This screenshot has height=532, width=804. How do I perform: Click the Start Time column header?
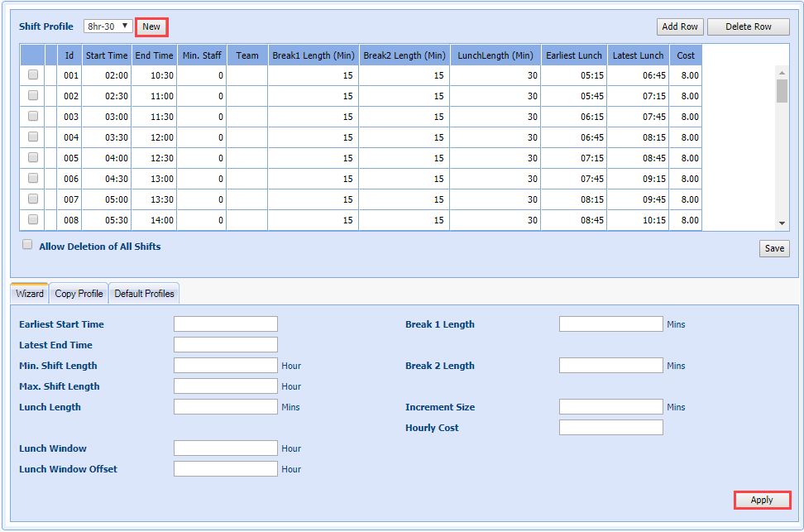click(x=107, y=55)
